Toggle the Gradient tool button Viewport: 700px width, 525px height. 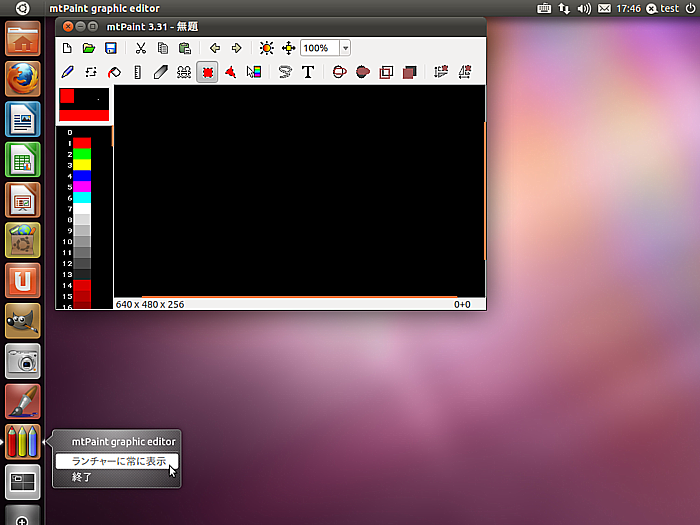tap(254, 72)
